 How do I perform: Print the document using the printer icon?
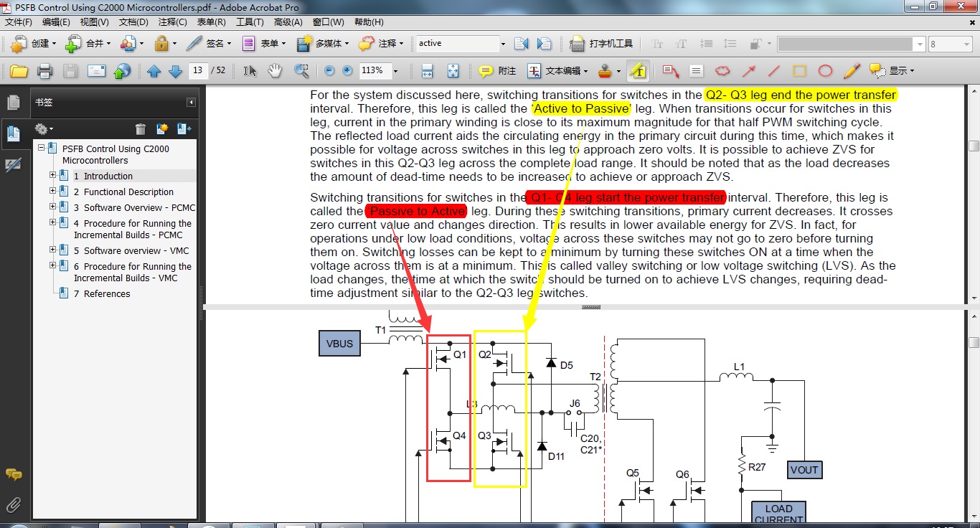pos(45,71)
